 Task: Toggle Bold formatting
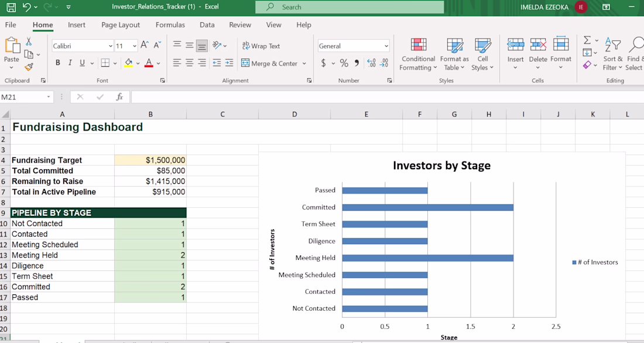pyautogui.click(x=58, y=63)
